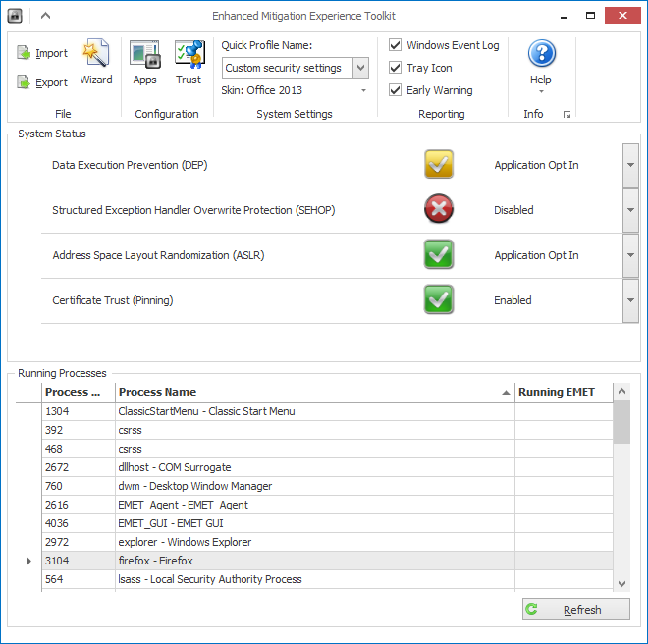The width and height of the screenshot is (648, 644).
Task: Toggle the Tray Icon checkbox
Action: tap(395, 68)
